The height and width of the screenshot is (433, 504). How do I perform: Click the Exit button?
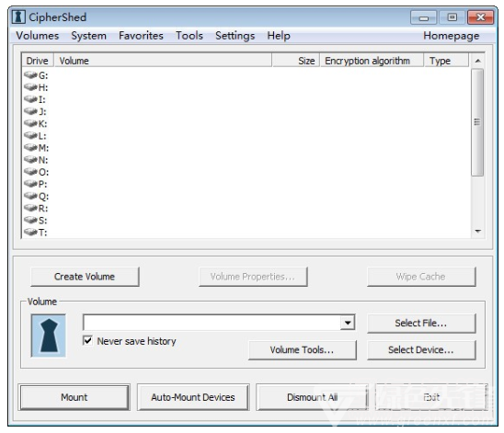pos(431,397)
